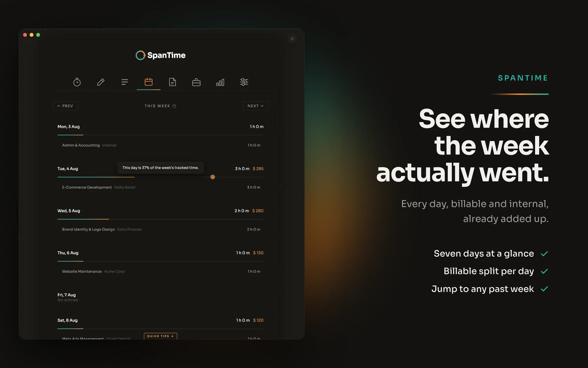Open the timer tab with stopwatch icon
The height and width of the screenshot is (368, 588).
pyautogui.click(x=77, y=82)
